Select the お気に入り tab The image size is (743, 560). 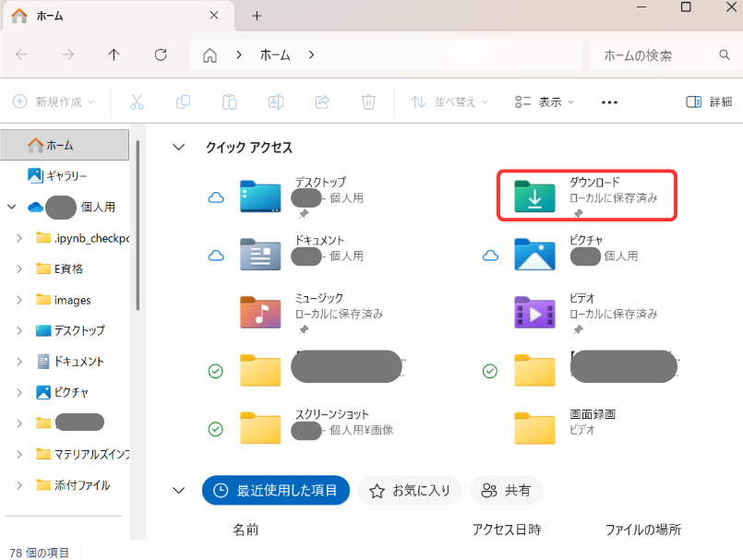point(409,491)
